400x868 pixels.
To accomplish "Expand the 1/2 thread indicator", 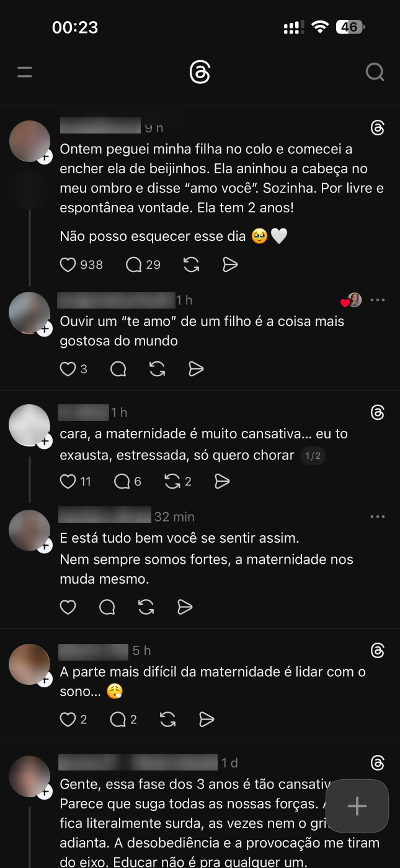I will [311, 456].
